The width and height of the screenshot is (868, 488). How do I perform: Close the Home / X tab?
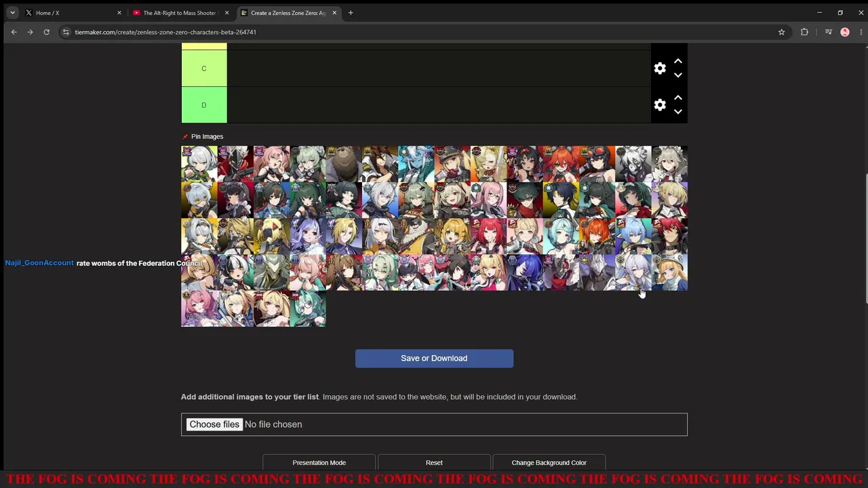tap(119, 13)
